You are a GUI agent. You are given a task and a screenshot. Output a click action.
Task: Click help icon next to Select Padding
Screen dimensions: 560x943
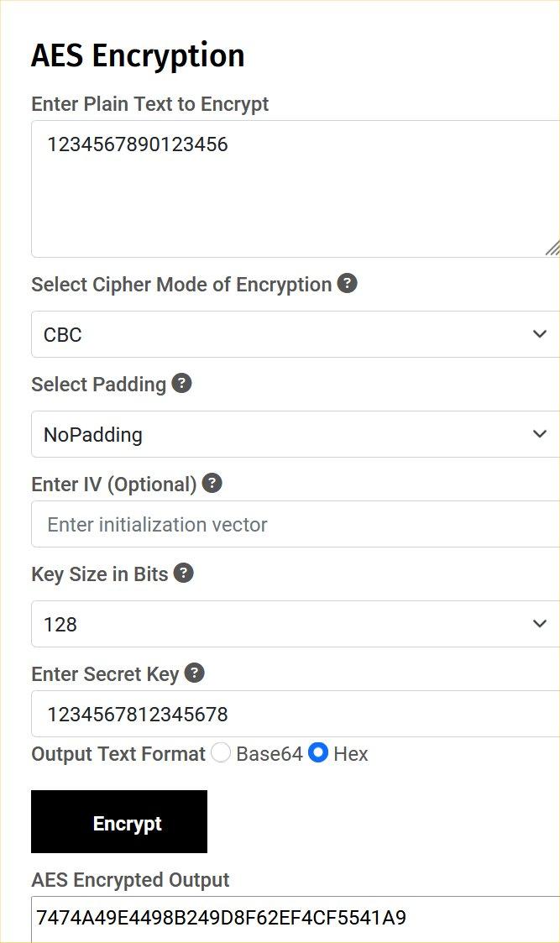[x=181, y=384]
